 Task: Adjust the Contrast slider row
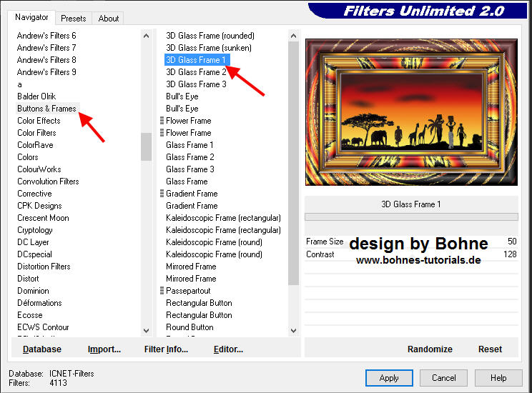click(x=411, y=254)
